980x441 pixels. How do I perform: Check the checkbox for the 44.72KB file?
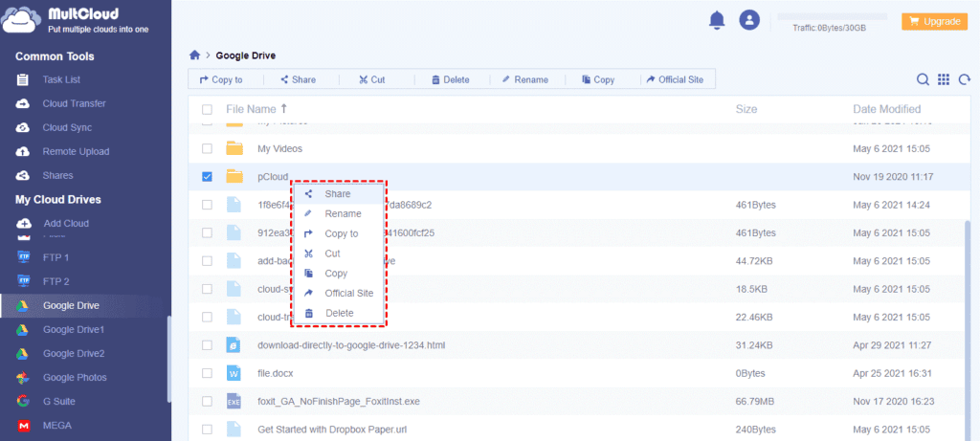(207, 260)
